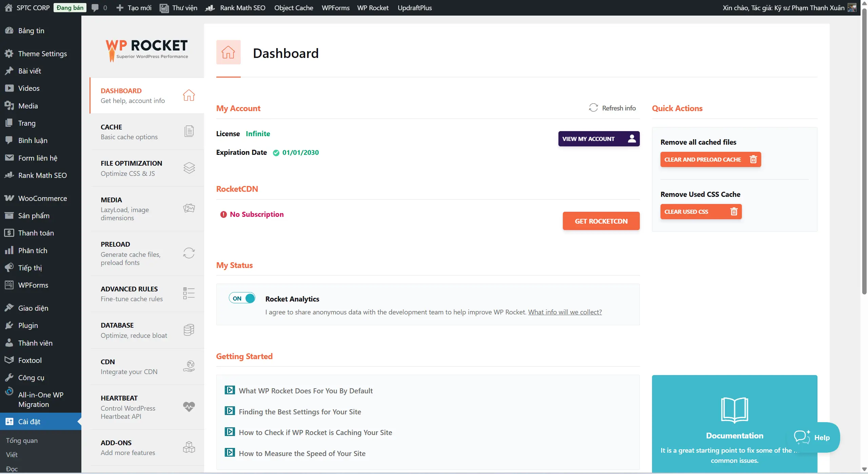
Task: Click the Preload refresh arrows icon
Action: [189, 253]
